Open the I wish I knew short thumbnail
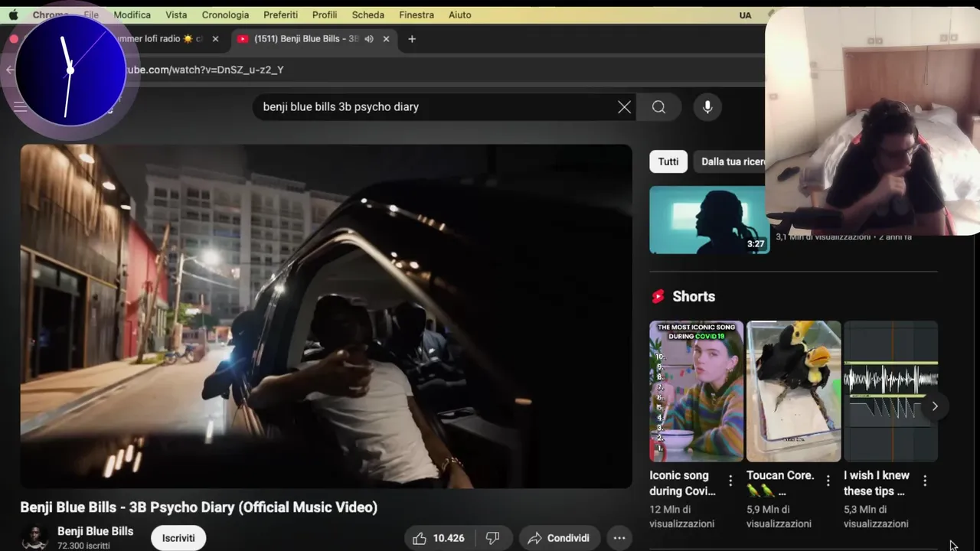The image size is (980, 551). pyautogui.click(x=890, y=391)
